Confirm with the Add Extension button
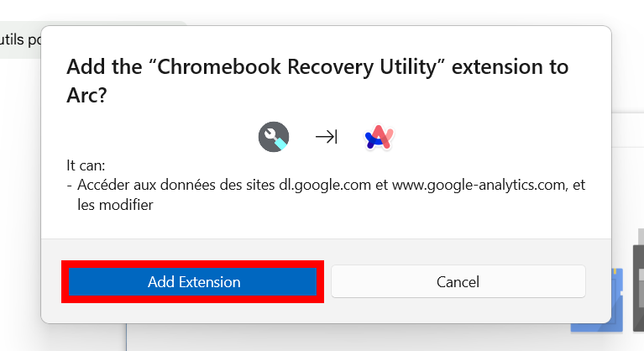Screen dimensions: 644x351 click(x=192, y=281)
